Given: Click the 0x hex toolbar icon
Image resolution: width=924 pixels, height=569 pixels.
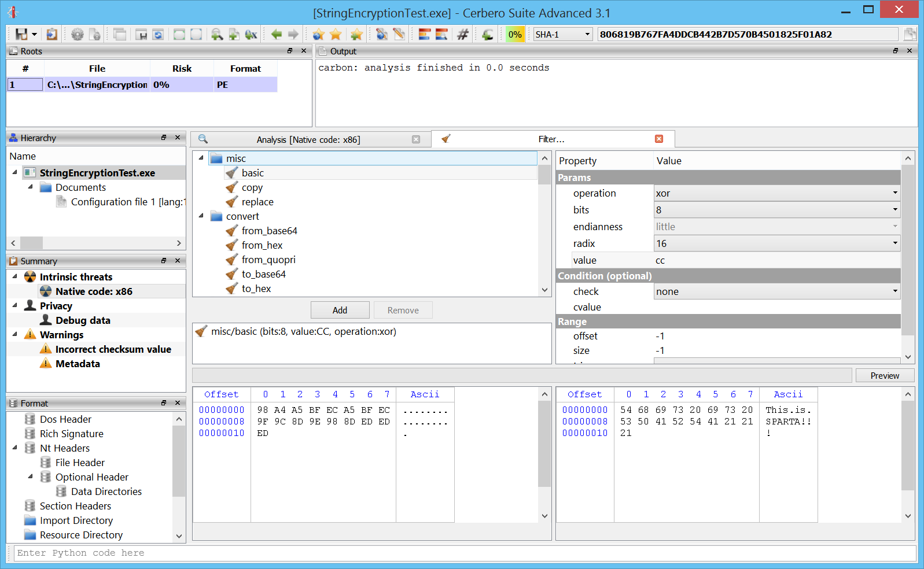Looking at the screenshot, I should [x=251, y=34].
